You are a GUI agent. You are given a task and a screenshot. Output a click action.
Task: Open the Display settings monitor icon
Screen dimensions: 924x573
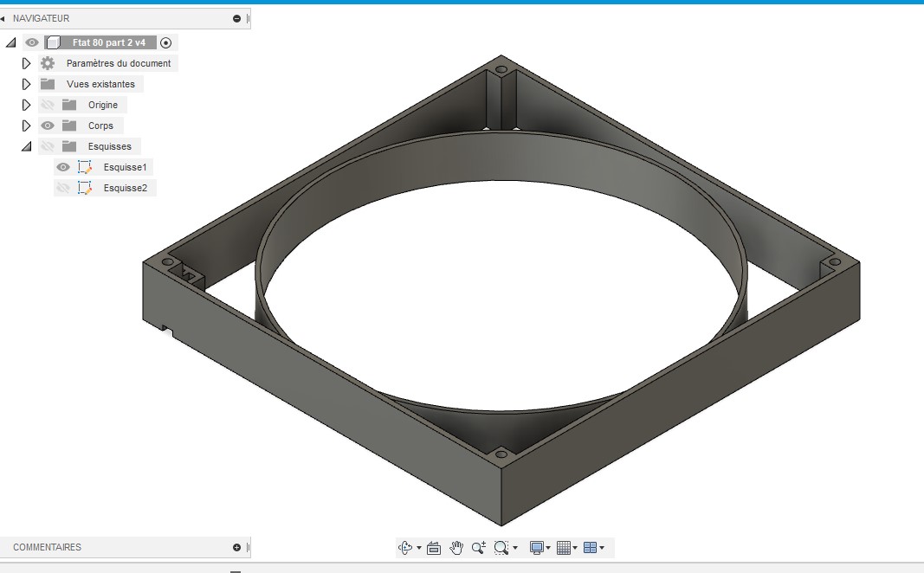pos(536,548)
